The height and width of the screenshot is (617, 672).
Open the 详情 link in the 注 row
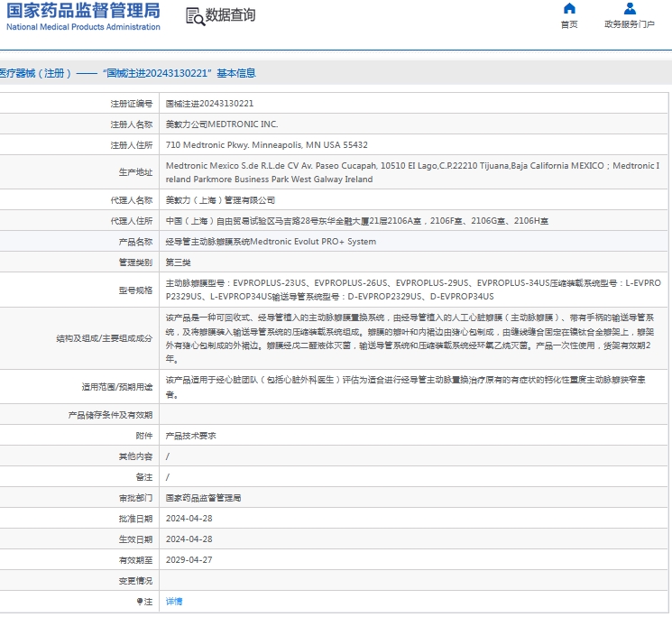[174, 601]
